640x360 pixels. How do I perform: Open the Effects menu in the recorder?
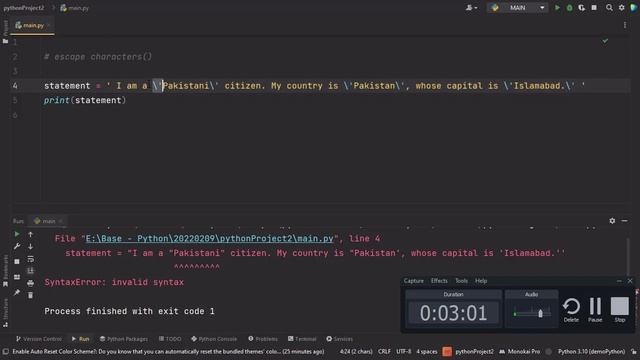(x=439, y=281)
